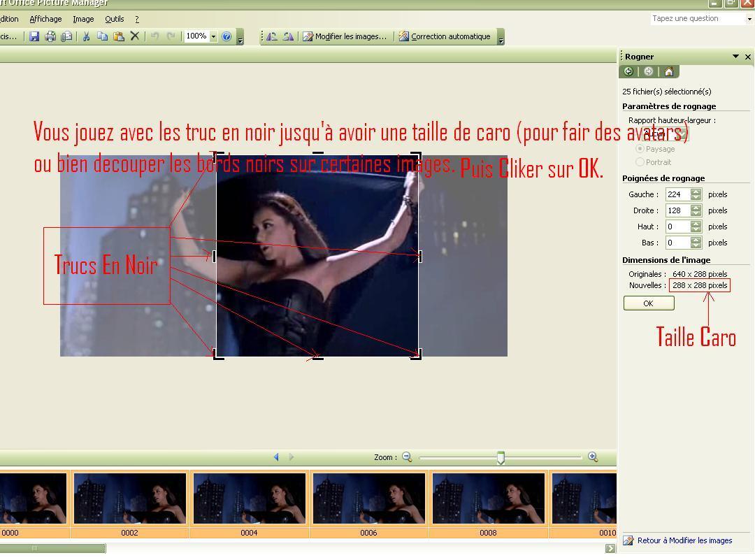Open the Affichage menu
Image resolution: width=755 pixels, height=560 pixels.
45,19
